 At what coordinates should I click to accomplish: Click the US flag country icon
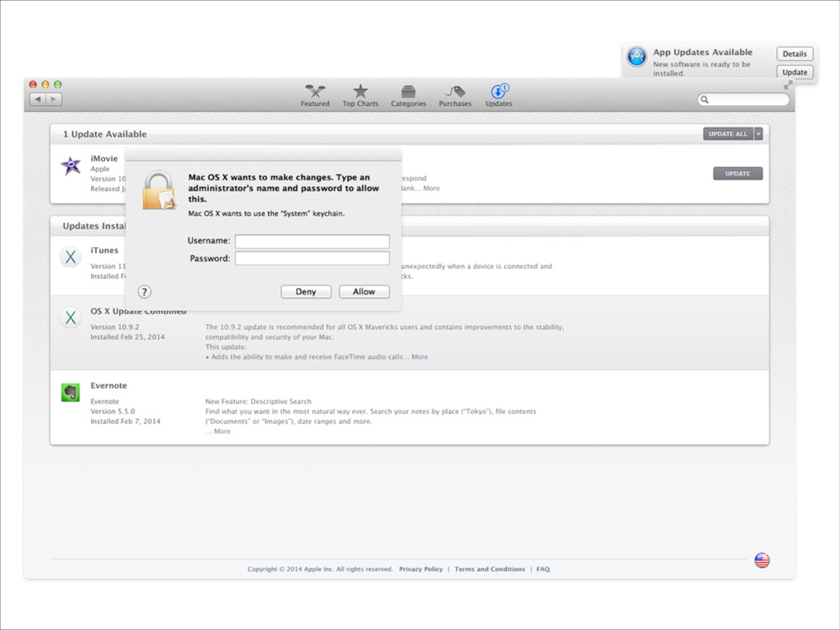click(762, 560)
